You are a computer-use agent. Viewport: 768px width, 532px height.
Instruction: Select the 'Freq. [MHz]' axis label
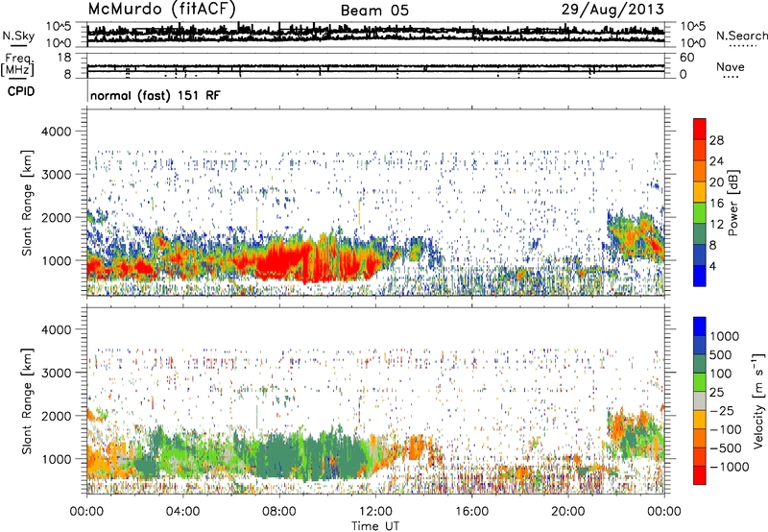(x=17, y=65)
